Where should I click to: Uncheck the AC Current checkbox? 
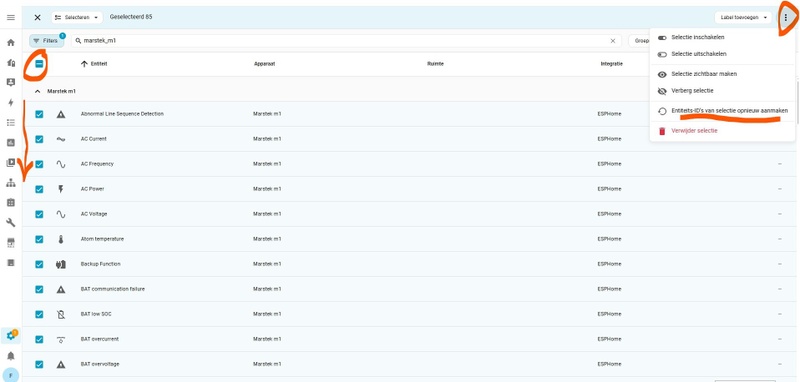(39, 139)
